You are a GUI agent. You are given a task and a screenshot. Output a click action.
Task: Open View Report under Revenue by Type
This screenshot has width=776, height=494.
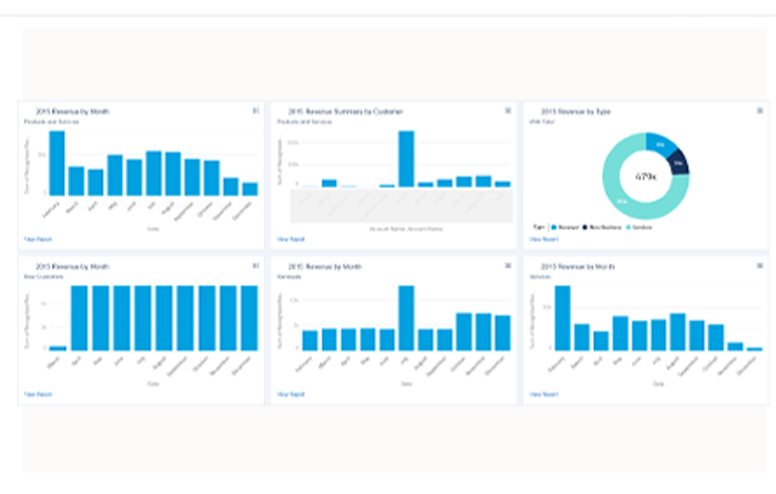pyautogui.click(x=544, y=239)
